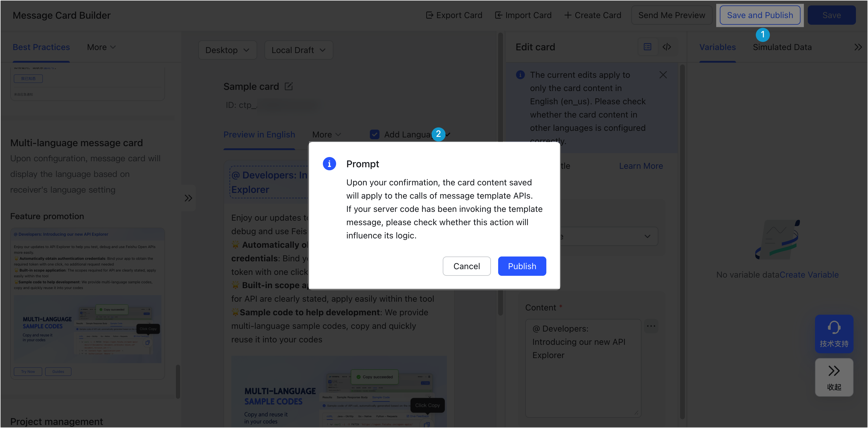Select the Preview in English tab
The width and height of the screenshot is (868, 428).
[259, 134]
